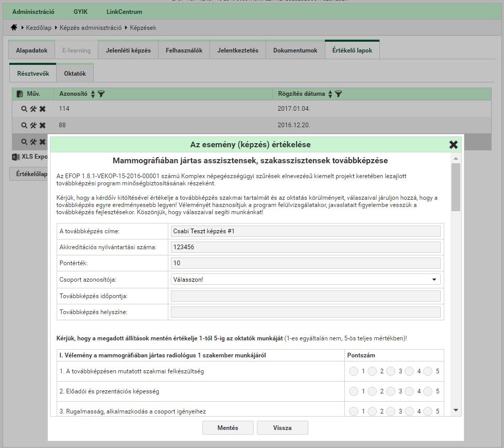504x448 pixels.
Task: Go to Képzés adminisztráció breadcrumb link
Action: [91, 28]
